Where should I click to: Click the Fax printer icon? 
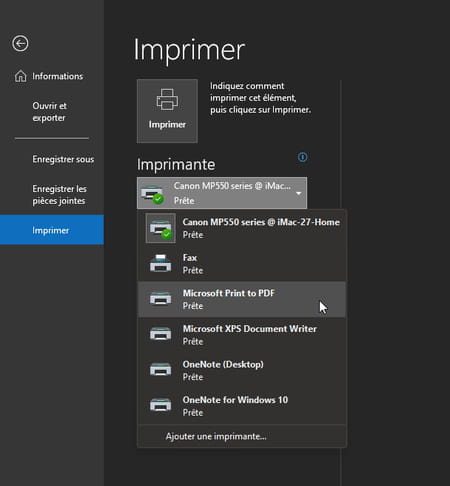(161, 263)
